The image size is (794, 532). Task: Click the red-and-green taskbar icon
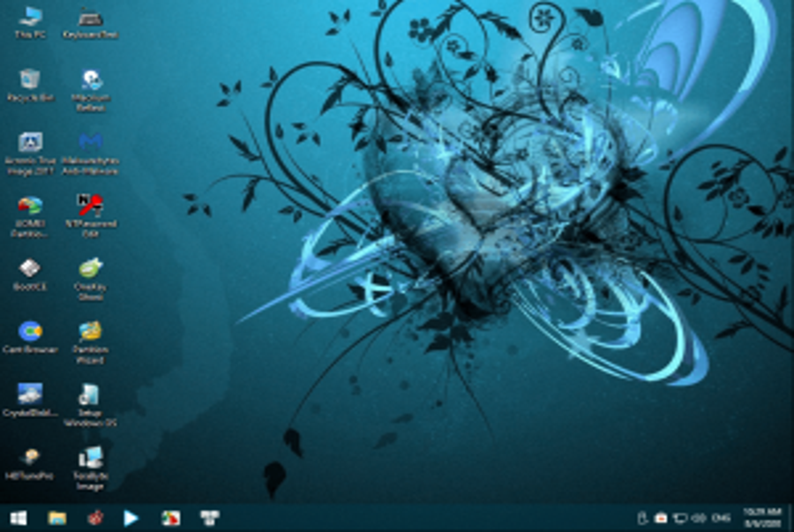(x=170, y=518)
